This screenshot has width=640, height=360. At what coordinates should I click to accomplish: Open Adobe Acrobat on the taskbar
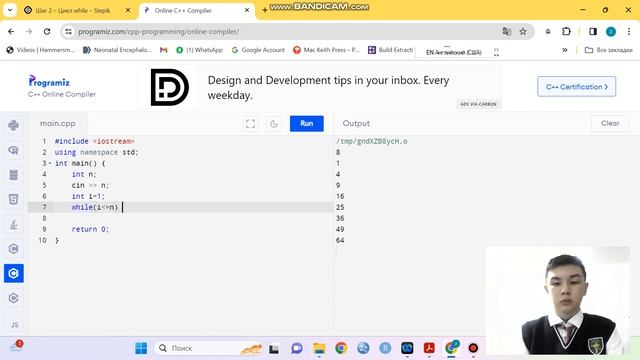[429, 348]
